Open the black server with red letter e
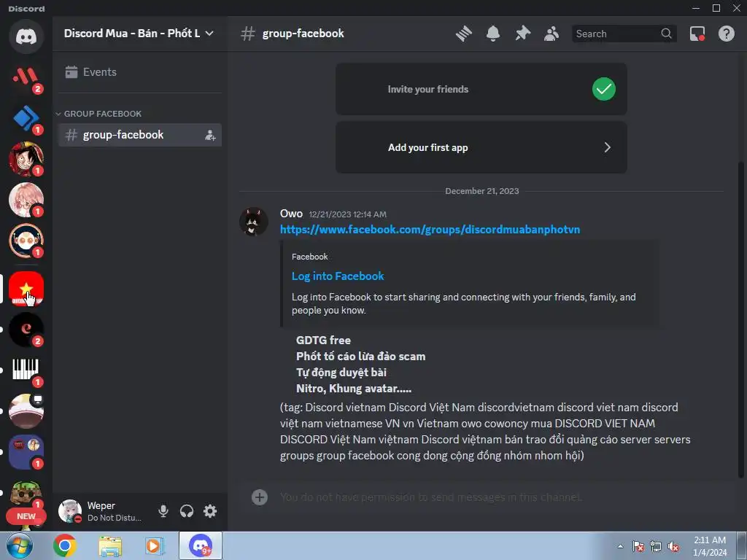The height and width of the screenshot is (560, 747). (x=26, y=330)
